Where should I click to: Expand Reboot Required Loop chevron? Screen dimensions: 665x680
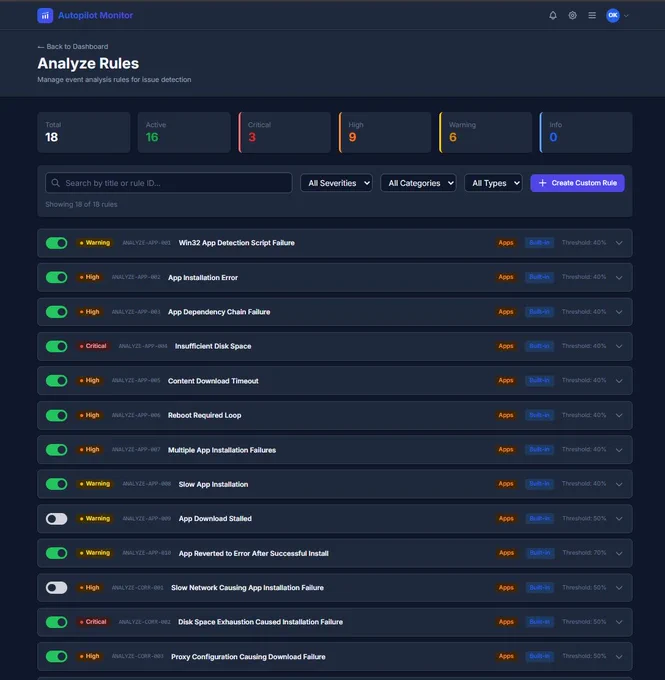pyautogui.click(x=619, y=415)
